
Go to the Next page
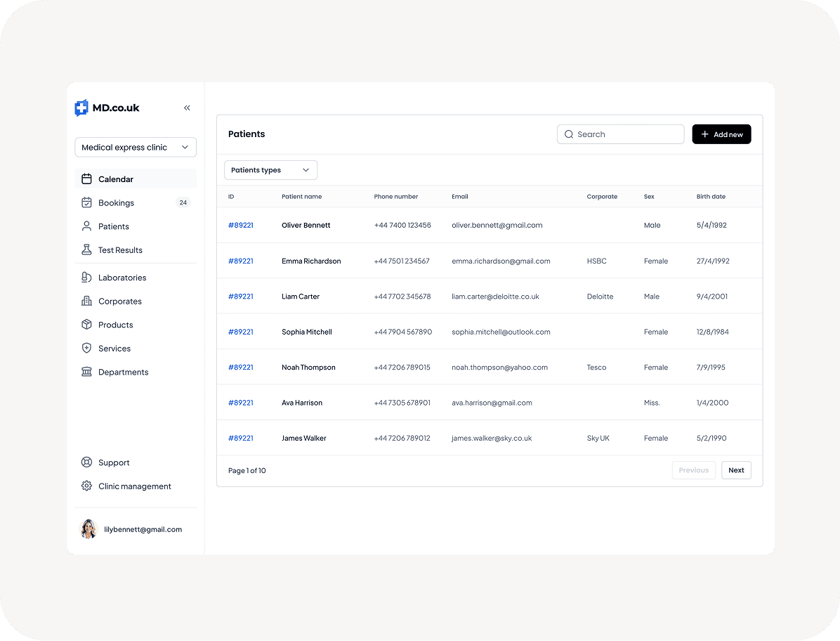736,470
